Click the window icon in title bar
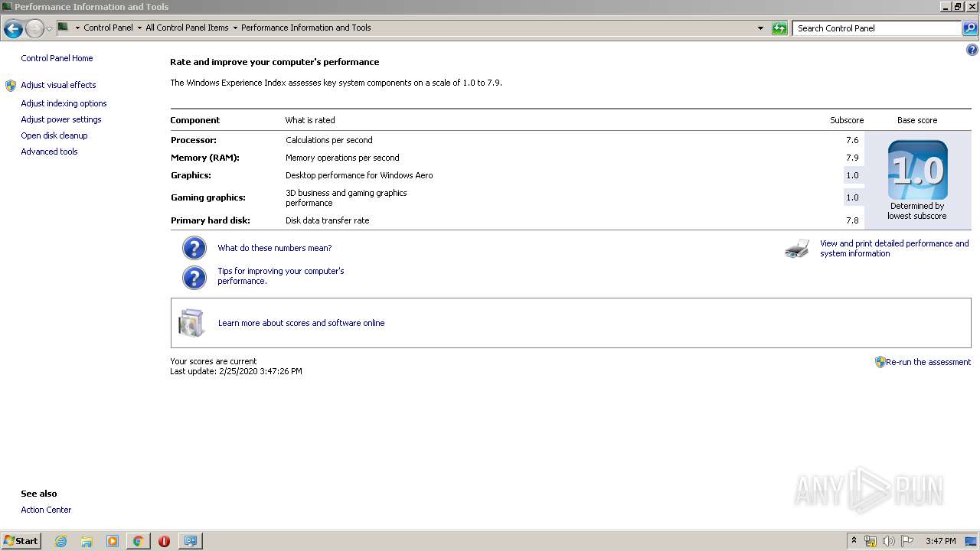 (7, 6)
